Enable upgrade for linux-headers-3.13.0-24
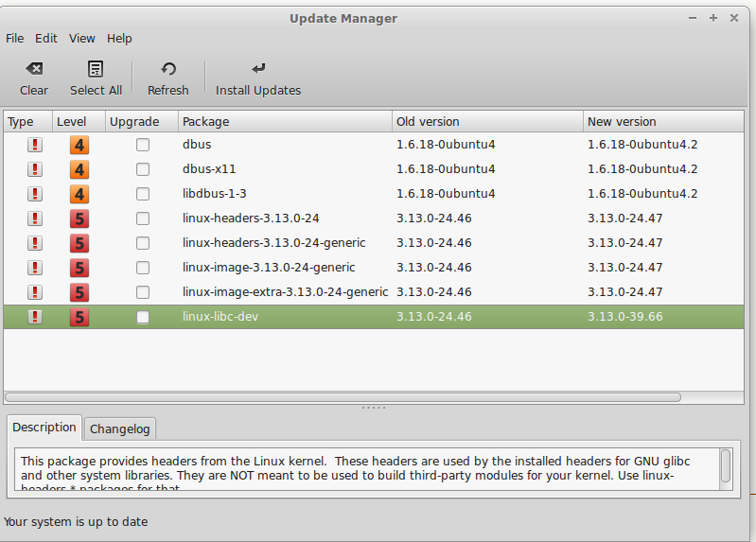The image size is (756, 542). [x=143, y=219]
